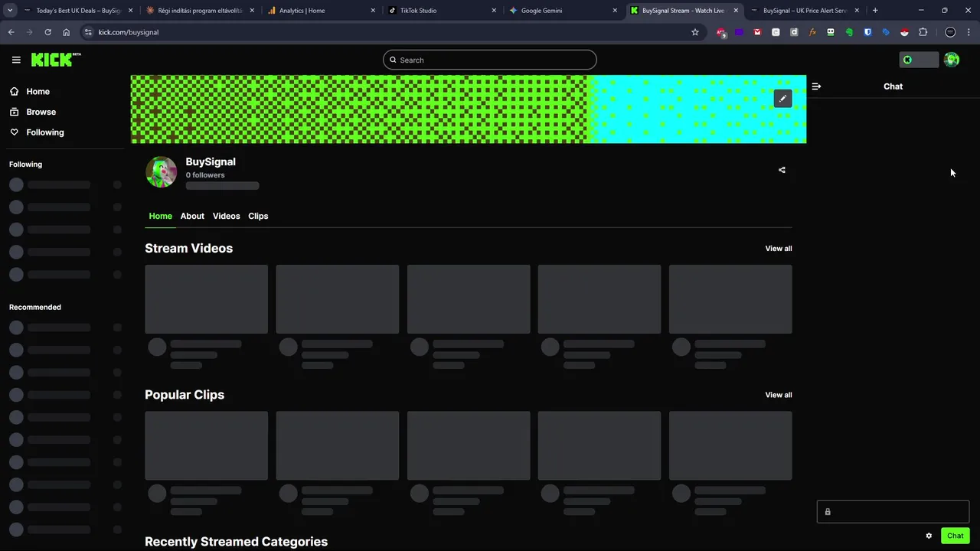This screenshot has height=551, width=980.
Task: Switch to the Clips tab
Action: pos(258,216)
